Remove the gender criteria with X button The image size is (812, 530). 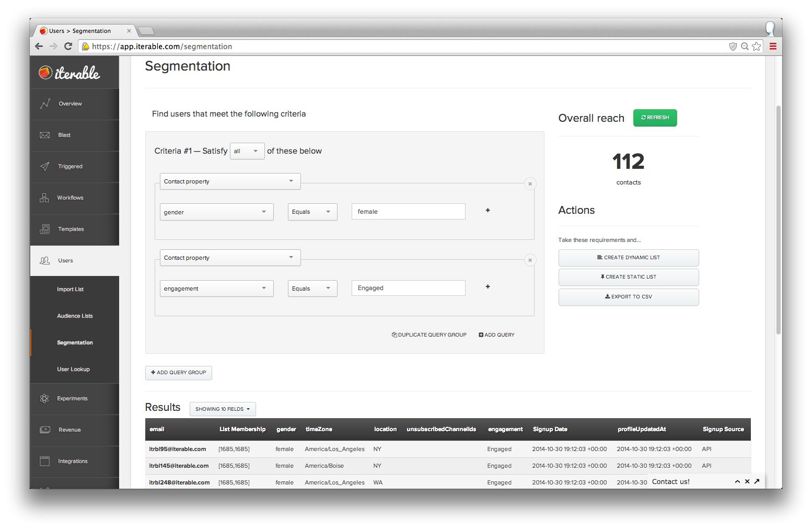click(x=530, y=184)
